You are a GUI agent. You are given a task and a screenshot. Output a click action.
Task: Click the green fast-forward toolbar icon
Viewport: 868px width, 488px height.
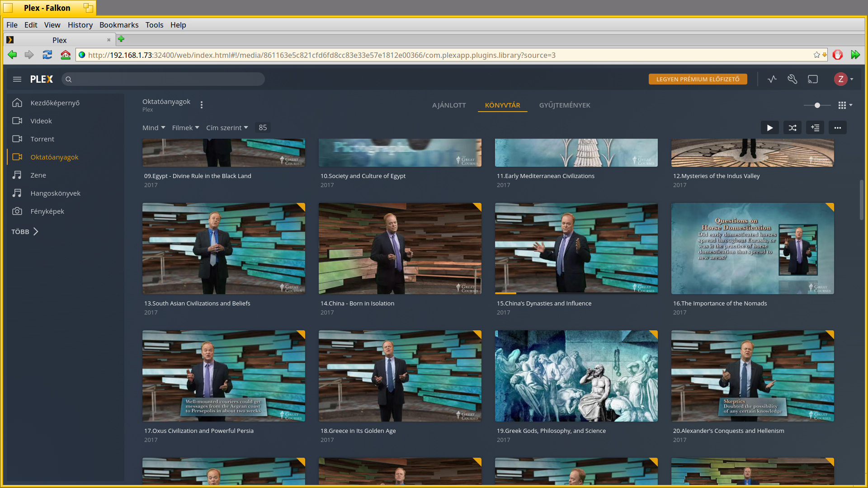tap(855, 55)
